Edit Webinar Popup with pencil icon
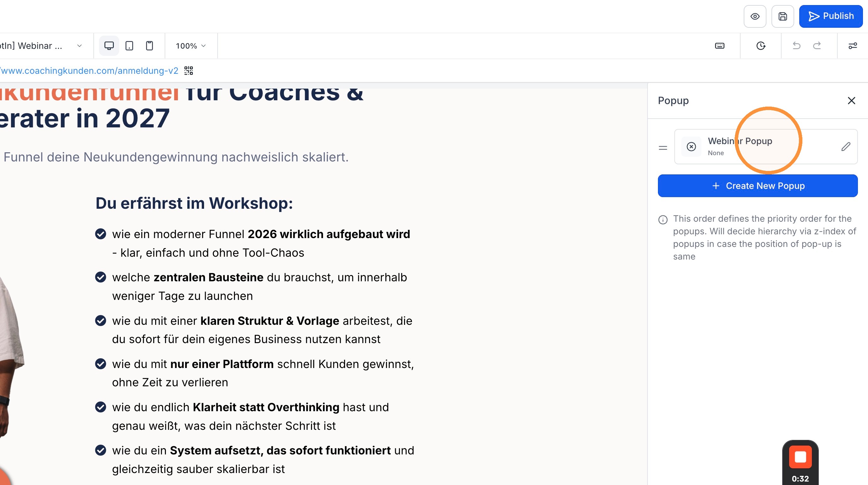 [846, 147]
